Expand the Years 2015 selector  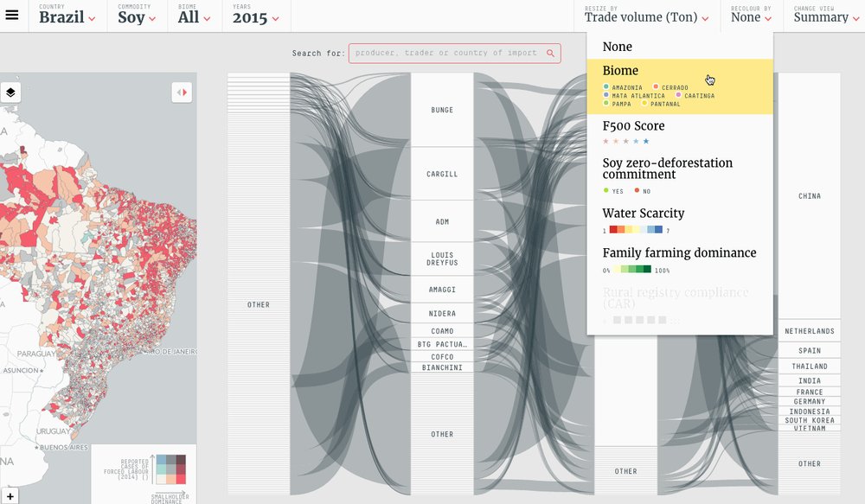click(256, 16)
